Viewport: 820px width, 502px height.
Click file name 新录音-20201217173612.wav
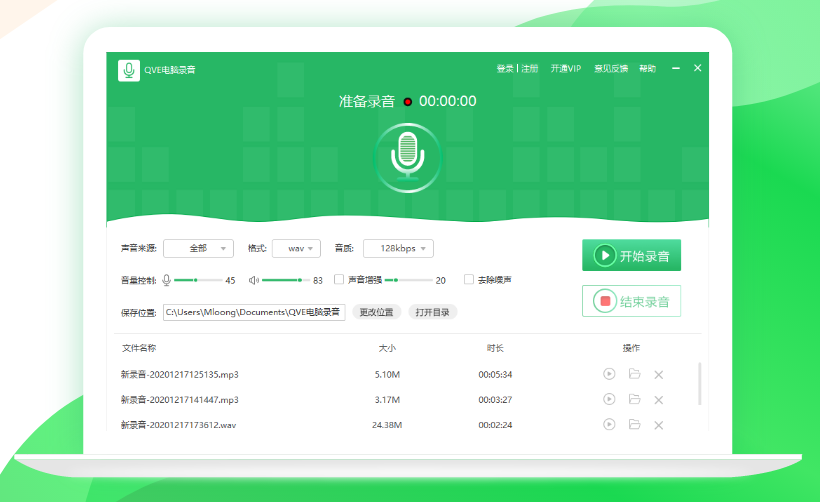tap(178, 425)
